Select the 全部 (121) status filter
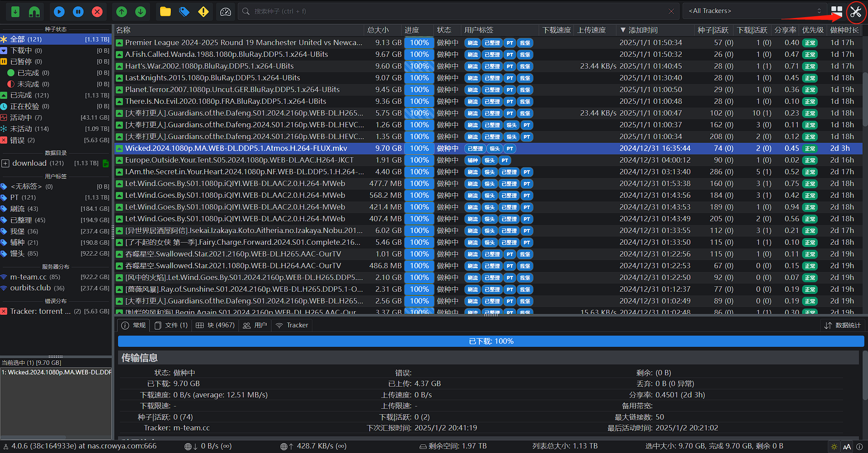The height and width of the screenshot is (453, 868). (x=55, y=39)
